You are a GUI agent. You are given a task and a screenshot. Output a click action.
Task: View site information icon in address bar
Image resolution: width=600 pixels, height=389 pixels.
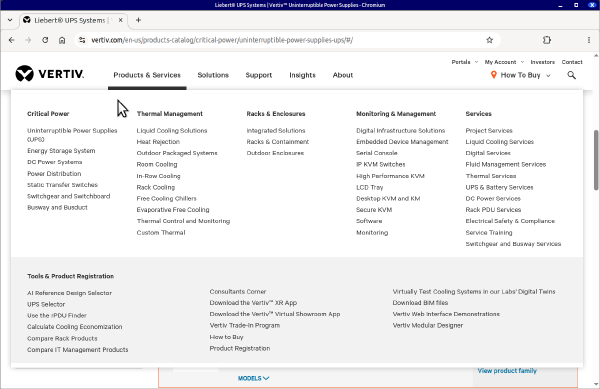[x=82, y=40]
